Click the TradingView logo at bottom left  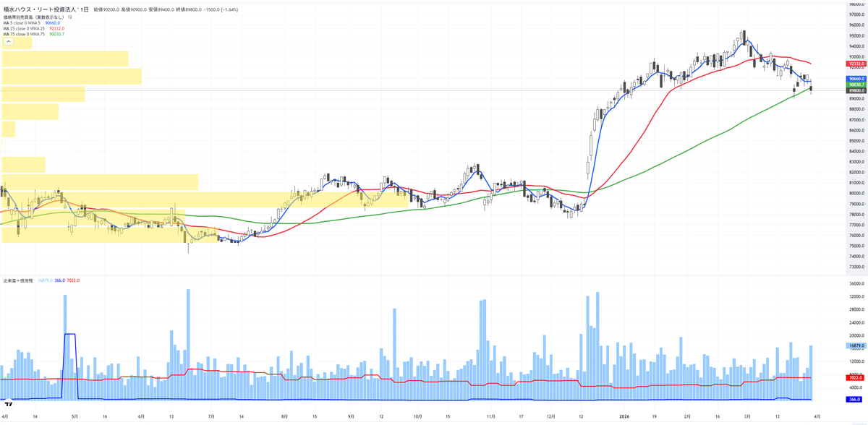coord(9,405)
